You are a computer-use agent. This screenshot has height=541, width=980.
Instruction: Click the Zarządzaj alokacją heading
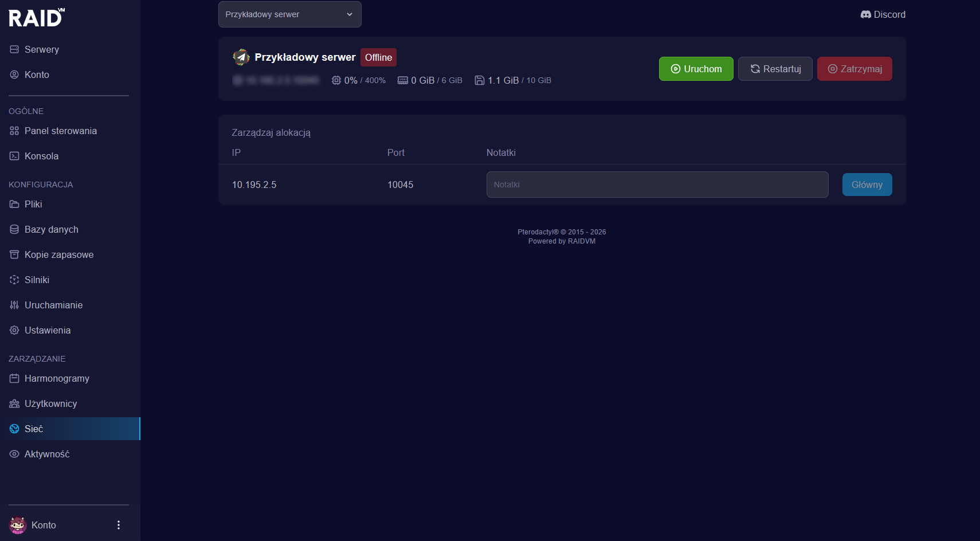tap(271, 132)
